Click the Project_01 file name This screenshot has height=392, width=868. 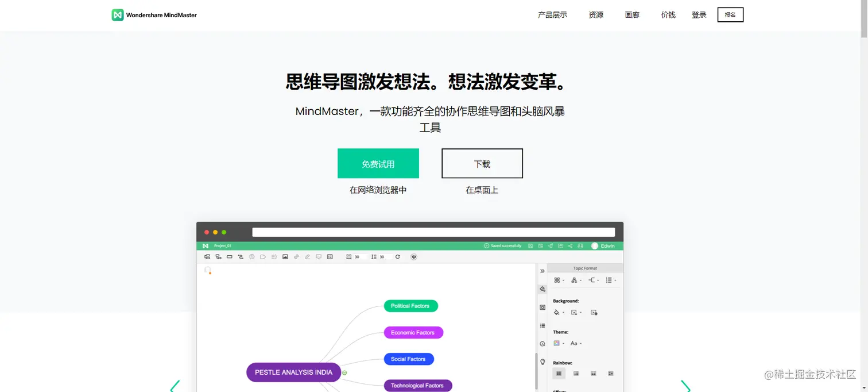[223, 246]
